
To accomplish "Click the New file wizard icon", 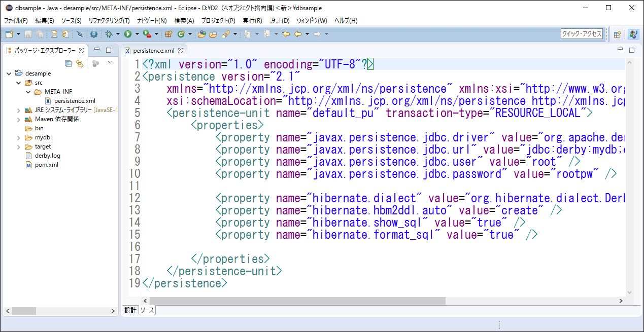I will (9, 34).
